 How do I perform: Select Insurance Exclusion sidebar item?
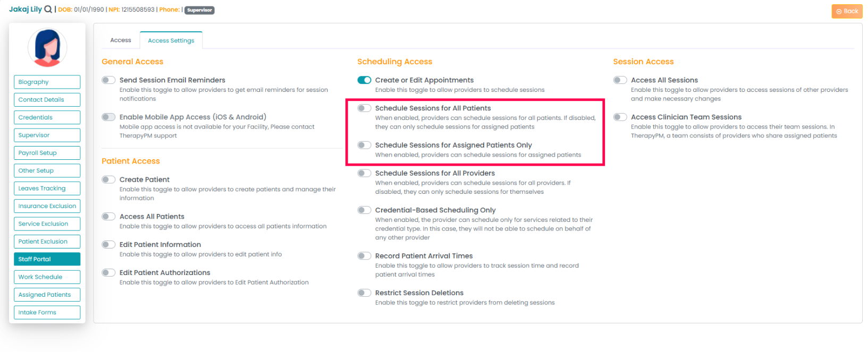click(x=47, y=206)
